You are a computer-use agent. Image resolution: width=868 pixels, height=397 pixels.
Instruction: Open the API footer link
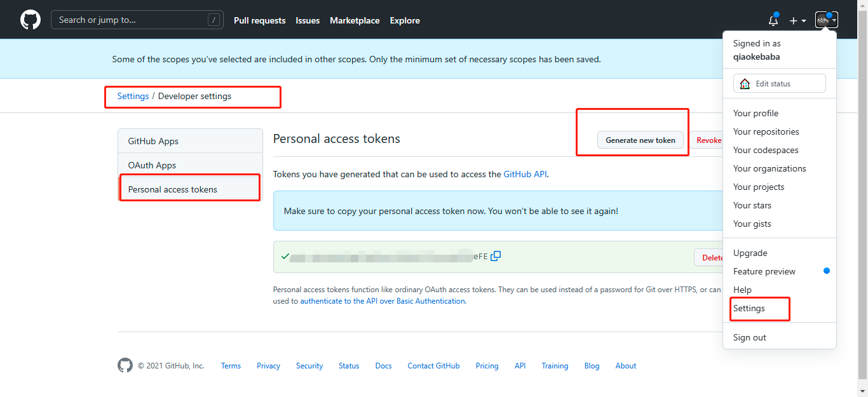(x=520, y=366)
